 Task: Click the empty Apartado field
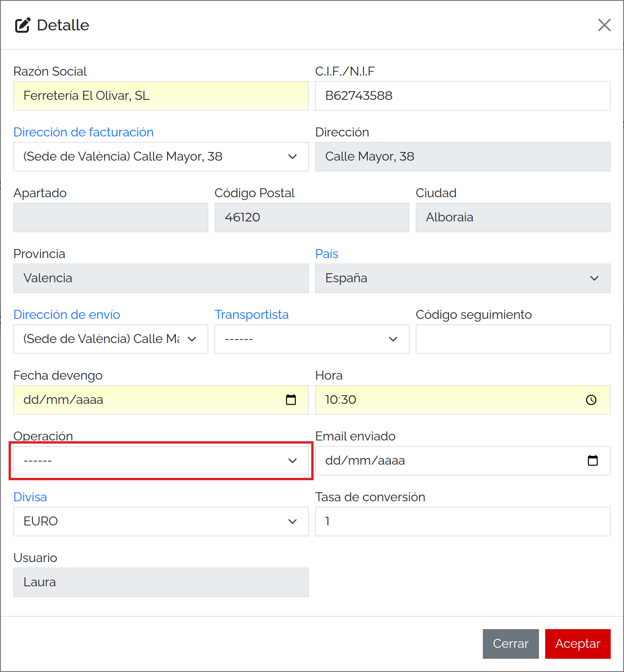[111, 218]
